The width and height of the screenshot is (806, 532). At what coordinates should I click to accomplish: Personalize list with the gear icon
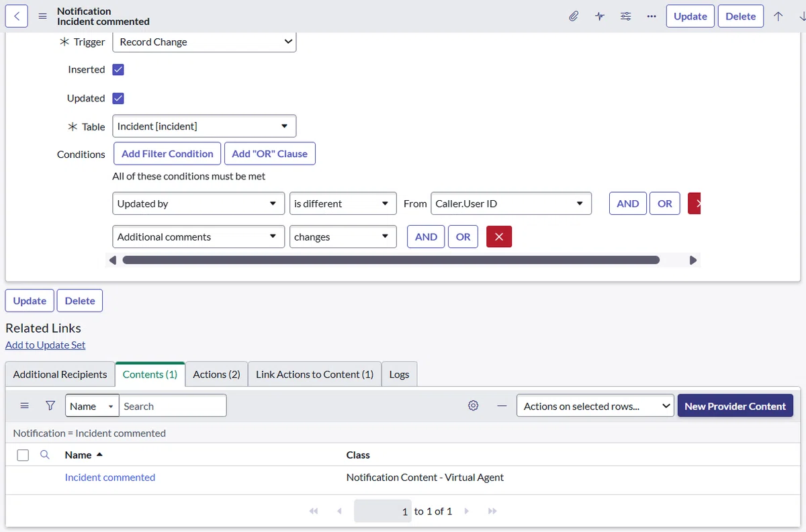[473, 406]
